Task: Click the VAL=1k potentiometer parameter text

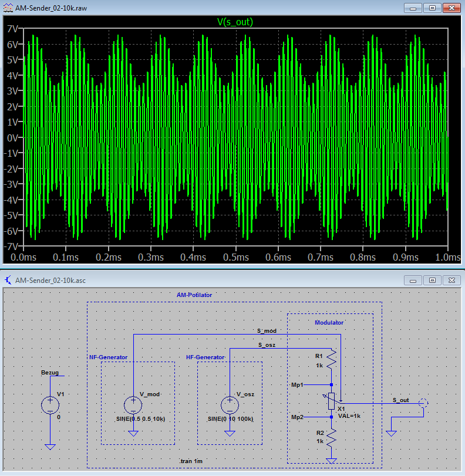Action: click(349, 416)
